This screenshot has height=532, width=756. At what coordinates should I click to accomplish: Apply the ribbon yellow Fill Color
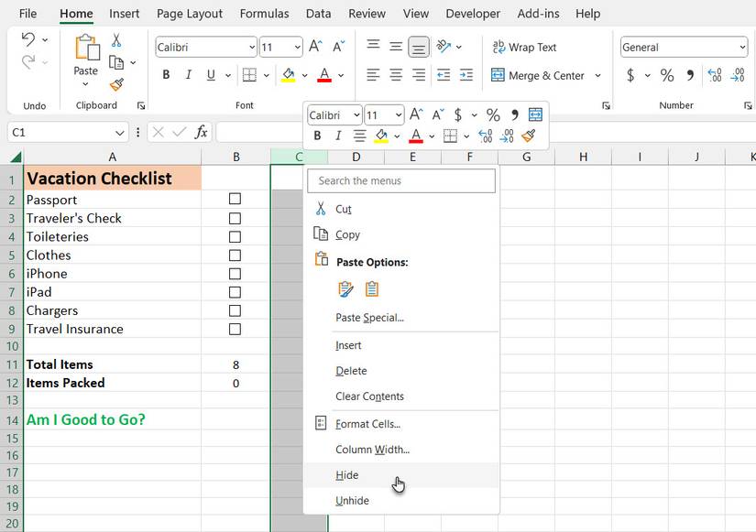point(289,75)
